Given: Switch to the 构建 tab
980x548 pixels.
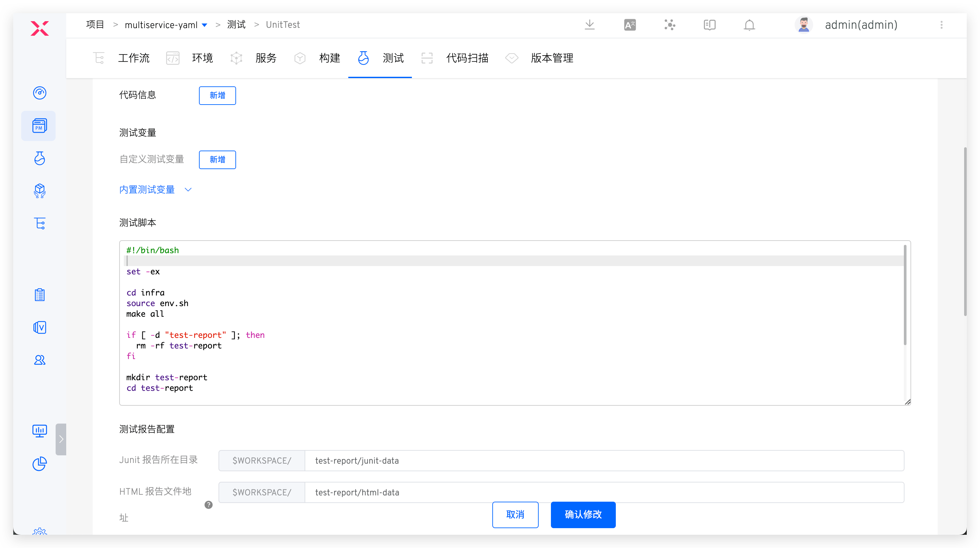Looking at the screenshot, I should (329, 58).
